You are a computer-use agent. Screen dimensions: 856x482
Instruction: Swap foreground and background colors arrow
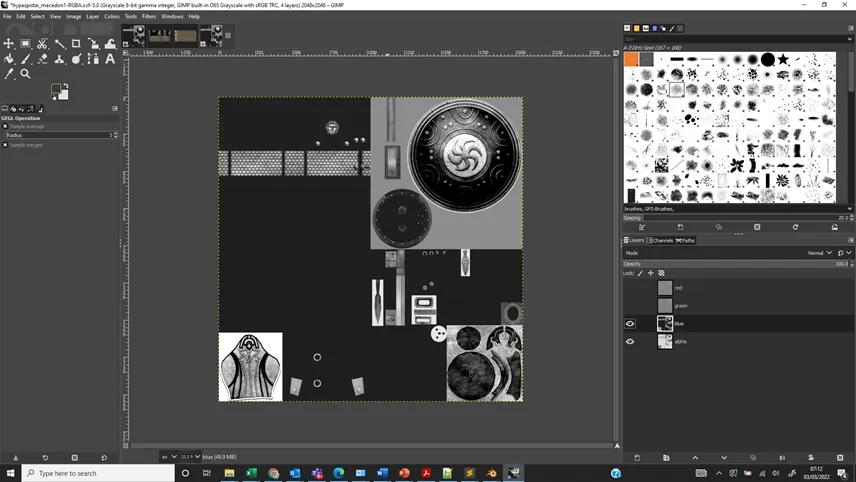click(66, 86)
